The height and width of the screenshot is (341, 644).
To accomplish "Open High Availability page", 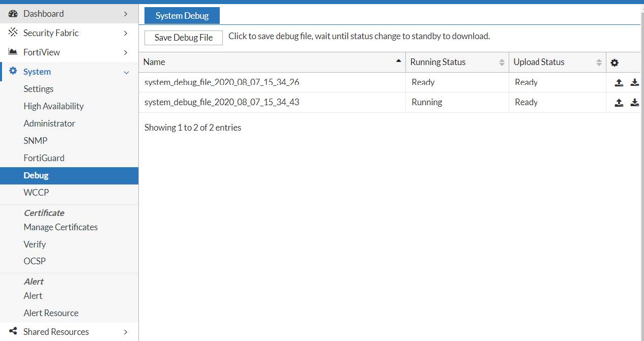I will [x=53, y=106].
